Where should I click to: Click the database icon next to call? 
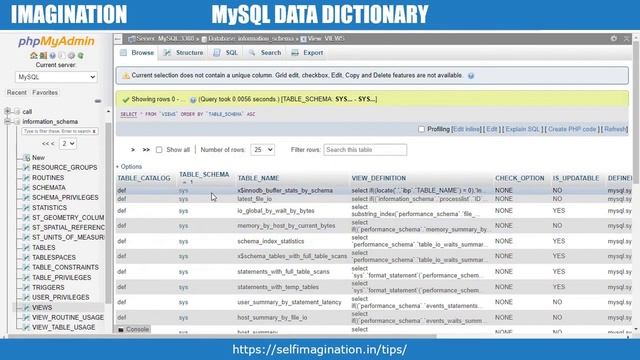(x=17, y=111)
